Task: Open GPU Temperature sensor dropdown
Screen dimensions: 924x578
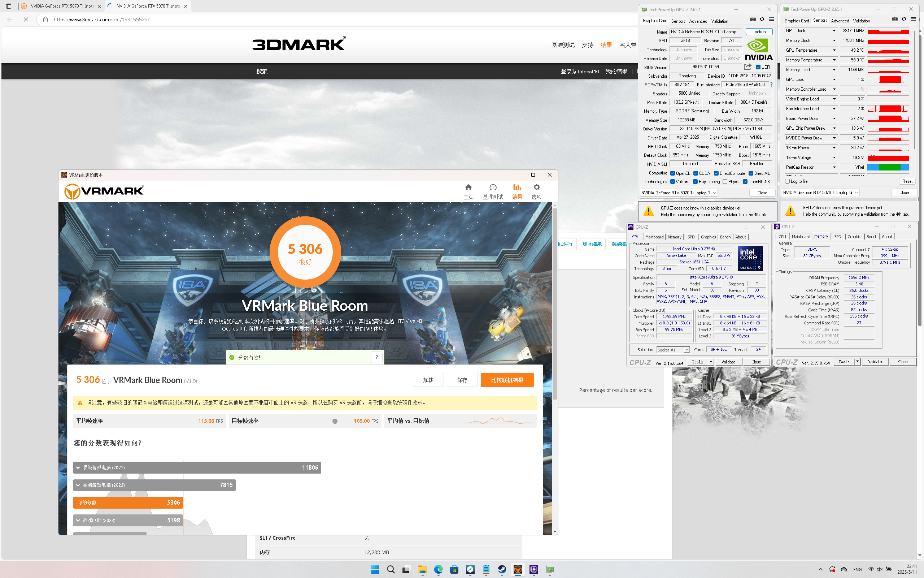Action: click(834, 50)
